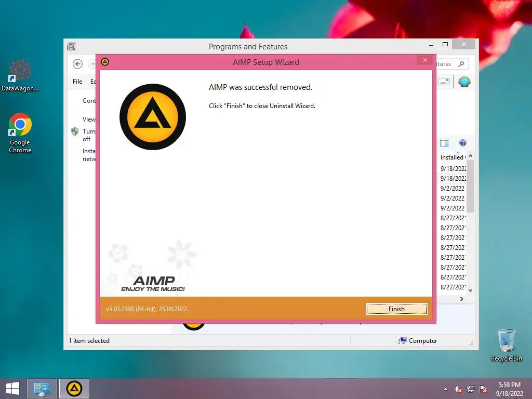The width and height of the screenshot is (532, 399).
Task: Close the Programs and Features window
Action: click(464, 45)
